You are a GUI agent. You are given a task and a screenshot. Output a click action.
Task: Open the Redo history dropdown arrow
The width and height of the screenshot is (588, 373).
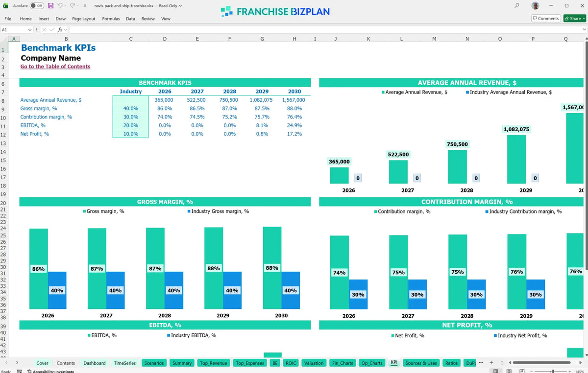78,6
